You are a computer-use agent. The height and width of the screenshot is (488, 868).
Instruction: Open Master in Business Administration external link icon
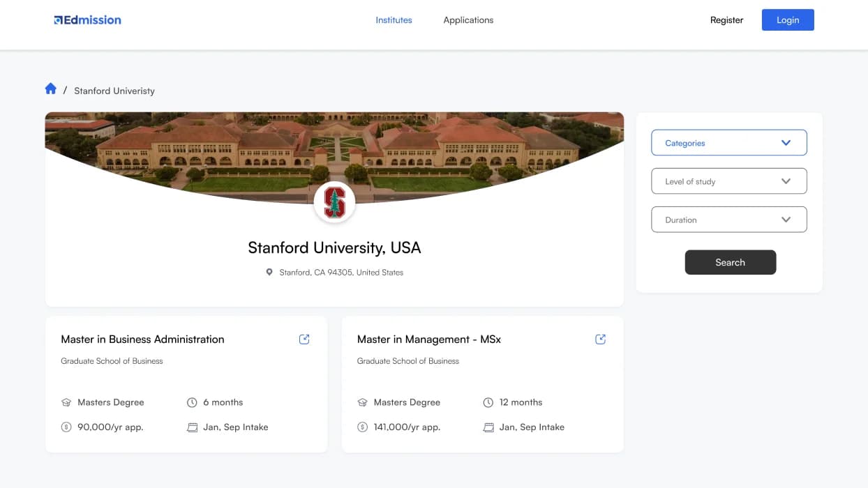(x=304, y=339)
